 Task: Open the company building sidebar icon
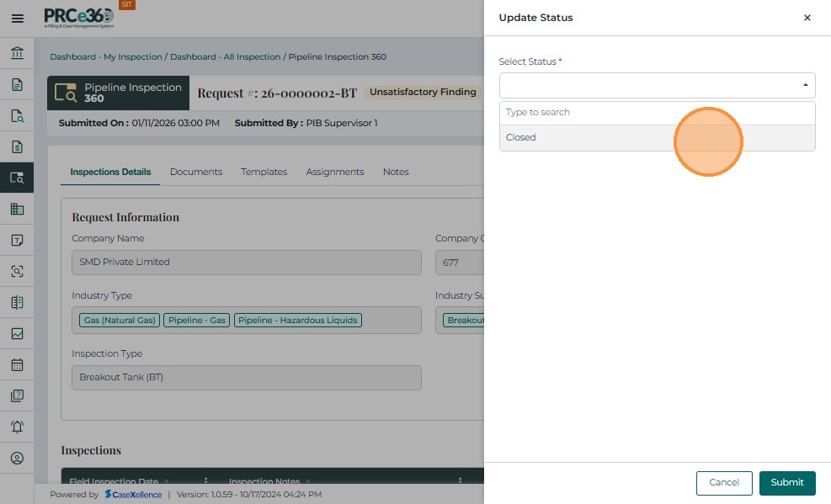click(x=17, y=210)
